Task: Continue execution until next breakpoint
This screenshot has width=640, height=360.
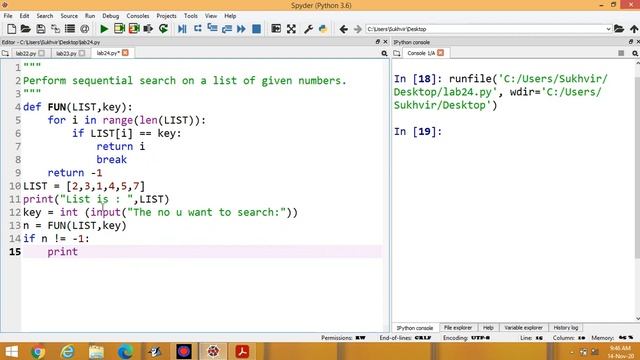Action: click(241, 29)
